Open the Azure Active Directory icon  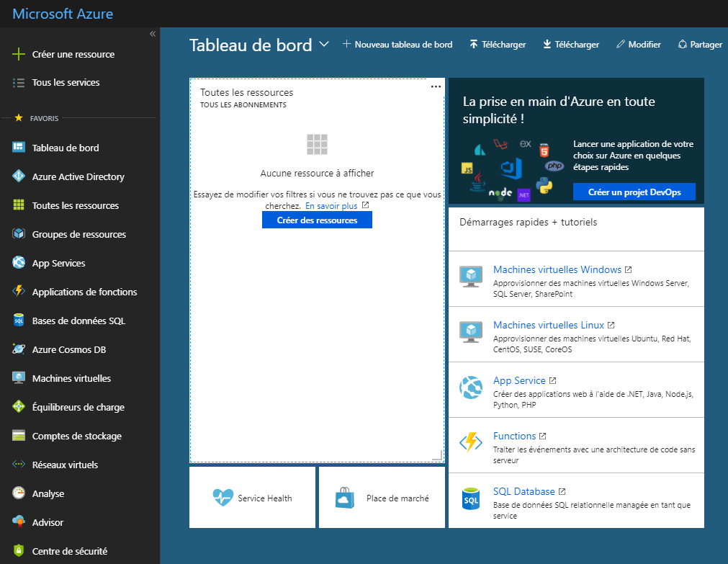[x=19, y=176]
